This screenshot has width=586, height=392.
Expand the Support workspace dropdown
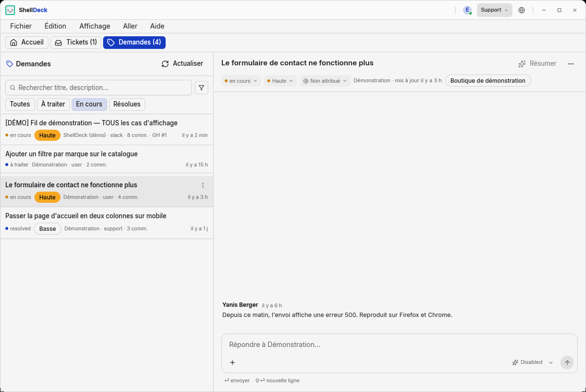point(494,10)
